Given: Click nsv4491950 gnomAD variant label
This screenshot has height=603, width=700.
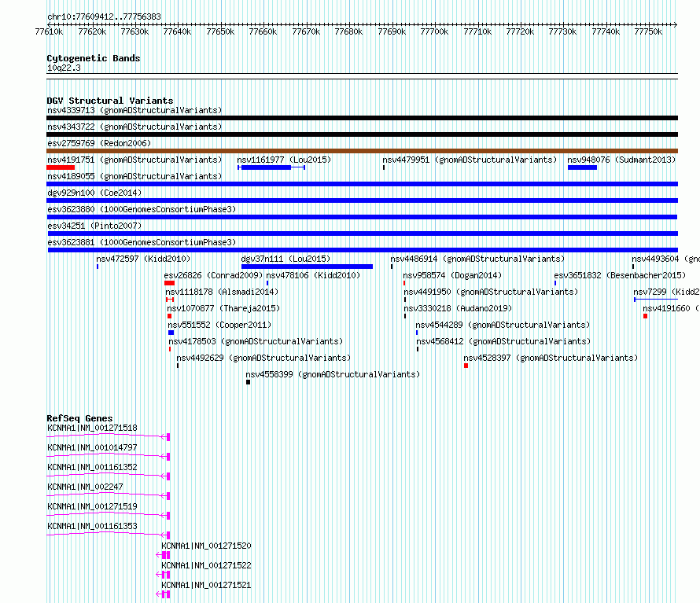Looking at the screenshot, I should tap(491, 292).
